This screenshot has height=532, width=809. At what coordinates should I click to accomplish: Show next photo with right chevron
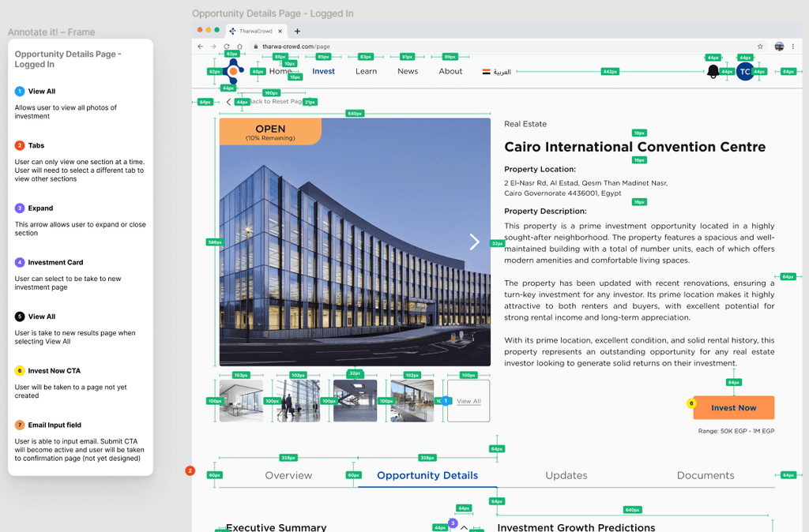(x=474, y=242)
